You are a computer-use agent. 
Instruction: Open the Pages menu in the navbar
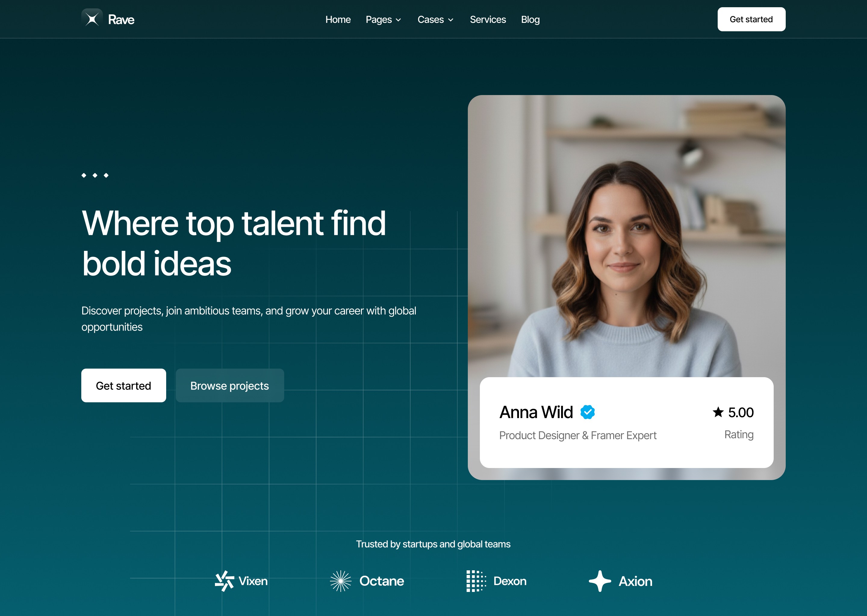384,19
